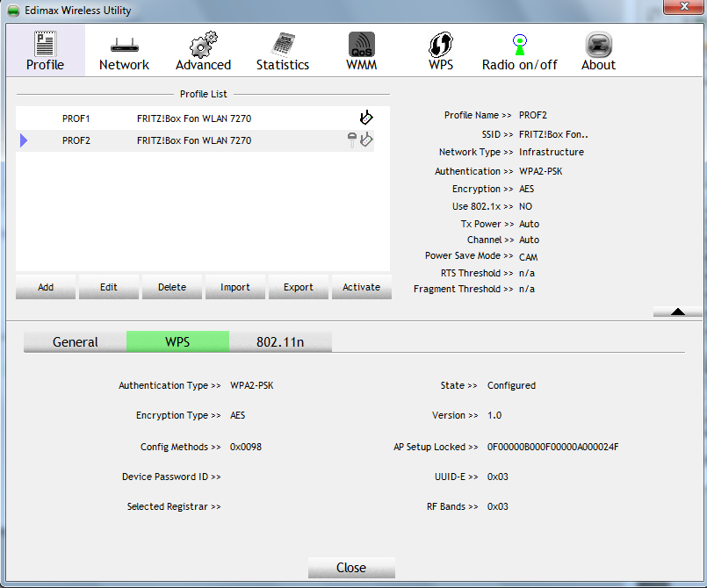The width and height of the screenshot is (707, 588).
Task: Open the Statistics calculator icon
Action: point(283,45)
